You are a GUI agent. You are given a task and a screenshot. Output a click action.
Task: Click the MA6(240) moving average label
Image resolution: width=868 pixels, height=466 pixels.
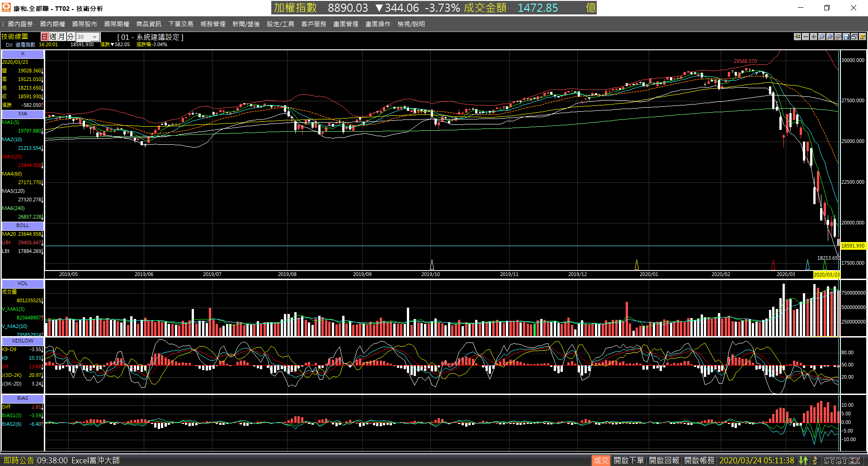click(x=14, y=209)
